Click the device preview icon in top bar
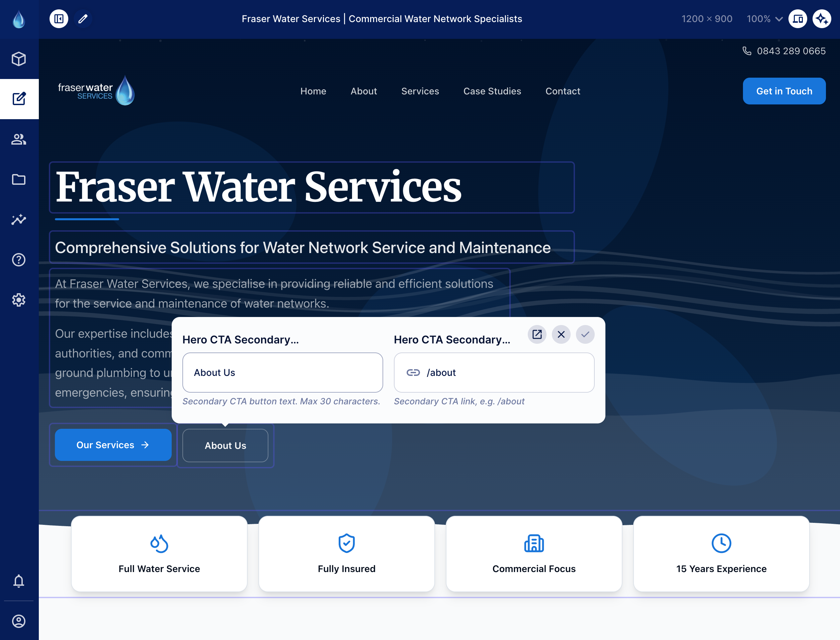Viewport: 840px width, 640px height. [798, 19]
